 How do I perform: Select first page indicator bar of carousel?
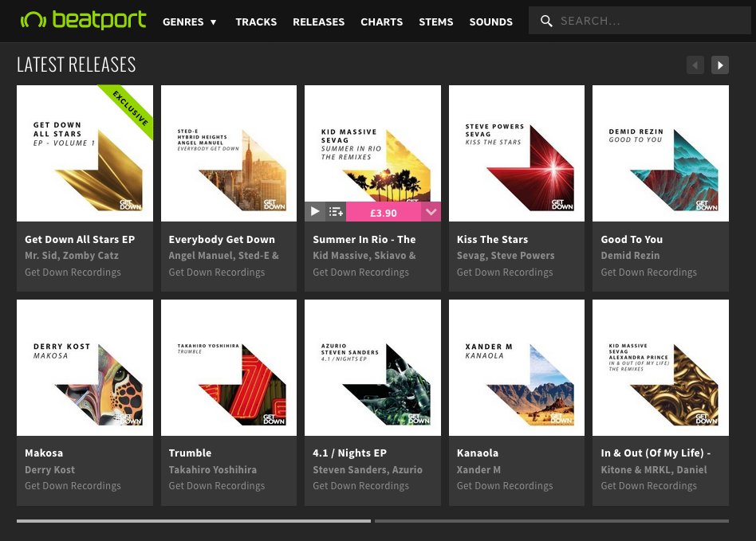(194, 521)
